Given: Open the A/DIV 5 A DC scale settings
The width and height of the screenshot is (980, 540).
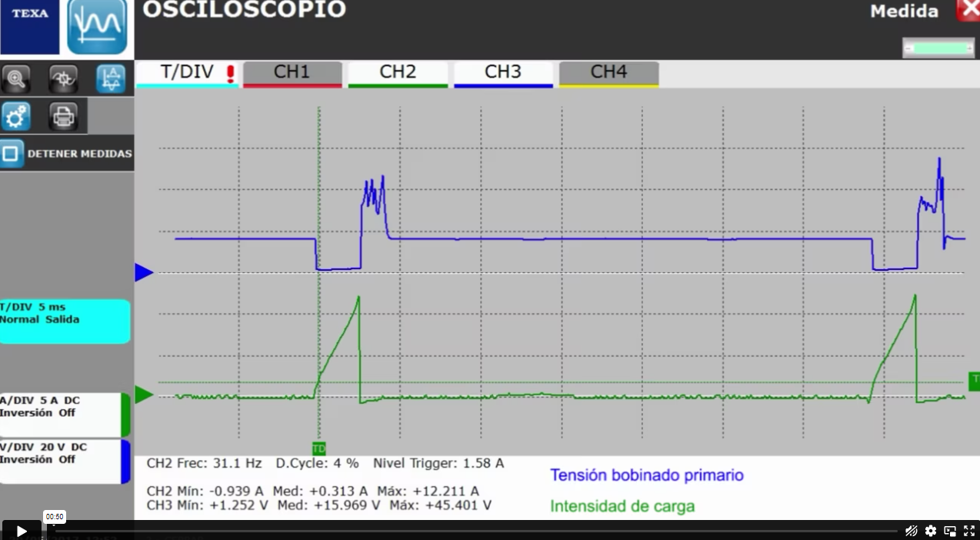Looking at the screenshot, I should (x=62, y=415).
